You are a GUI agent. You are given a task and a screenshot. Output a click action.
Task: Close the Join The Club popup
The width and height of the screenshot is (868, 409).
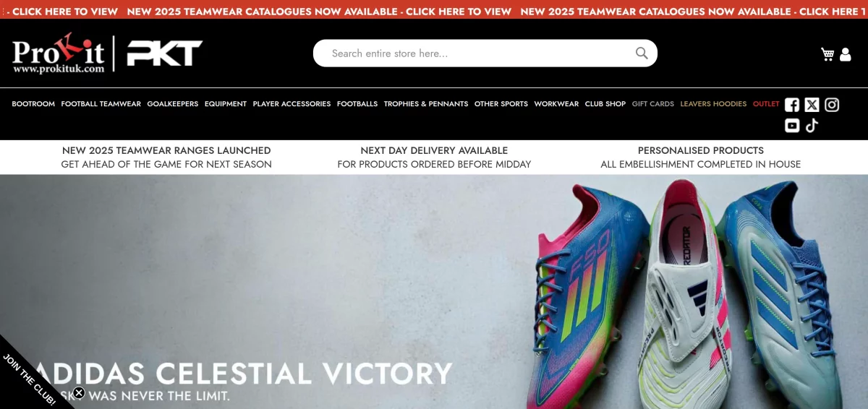point(79,393)
